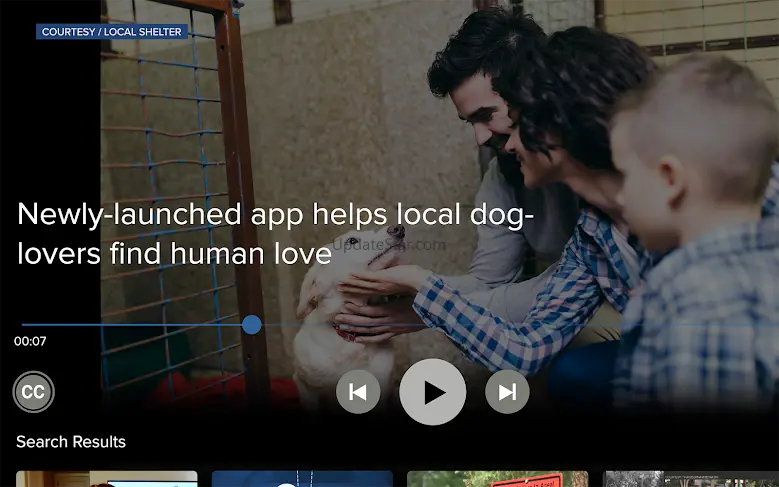Click the UpdateStar.com watermark text
This screenshot has height=487, width=779.
point(389,244)
